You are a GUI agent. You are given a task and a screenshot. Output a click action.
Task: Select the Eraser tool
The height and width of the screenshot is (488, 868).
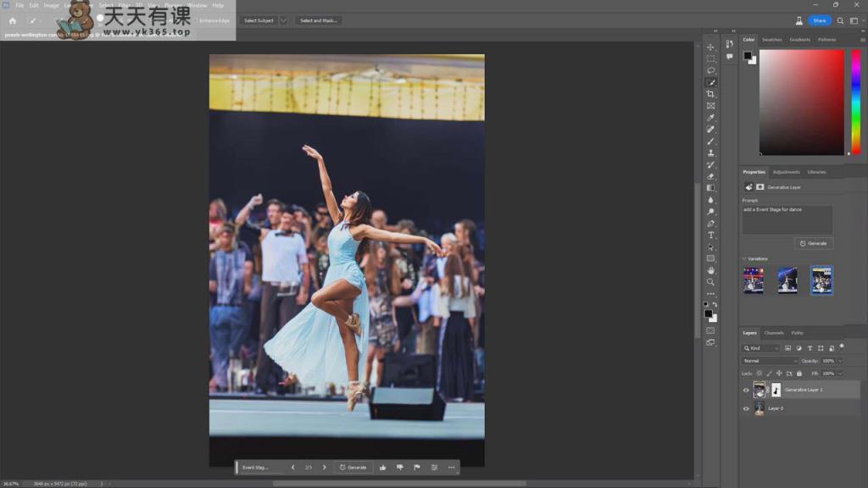coord(711,176)
